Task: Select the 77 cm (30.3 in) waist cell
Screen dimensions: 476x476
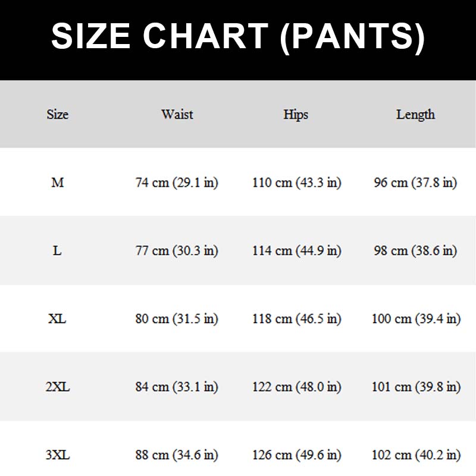Action: pos(177,250)
